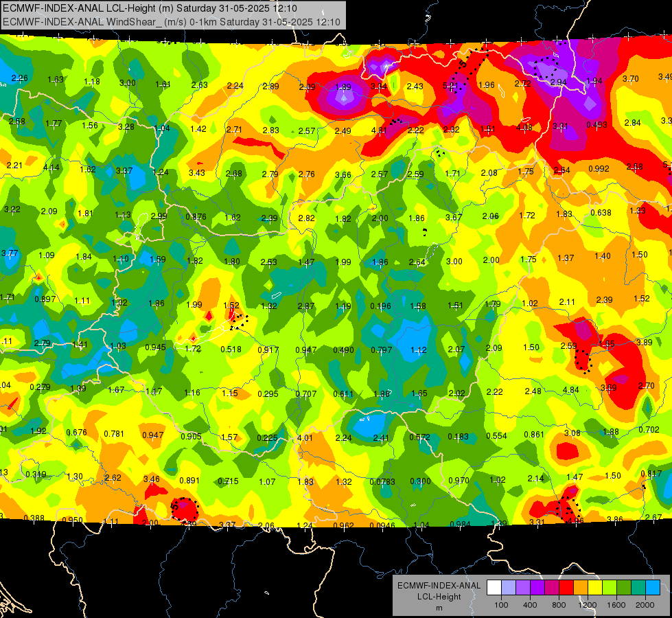
Task: Click the wind shear value 0.917
Action: 268,350
